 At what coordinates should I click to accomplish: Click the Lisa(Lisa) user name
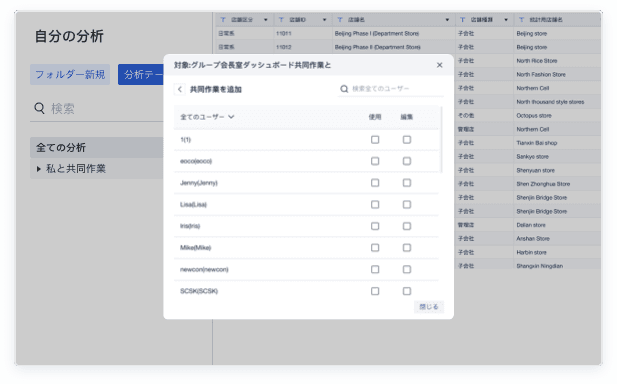[x=193, y=205]
